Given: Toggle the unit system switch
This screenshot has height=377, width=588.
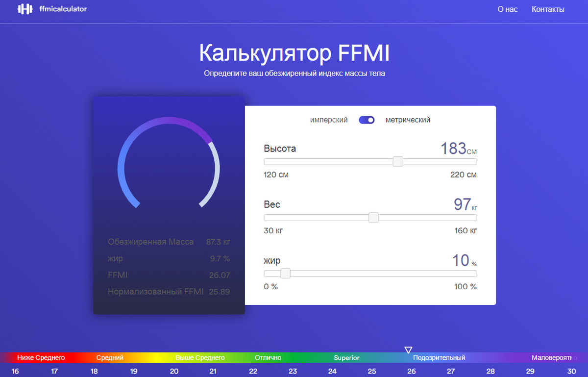Looking at the screenshot, I should coord(367,120).
